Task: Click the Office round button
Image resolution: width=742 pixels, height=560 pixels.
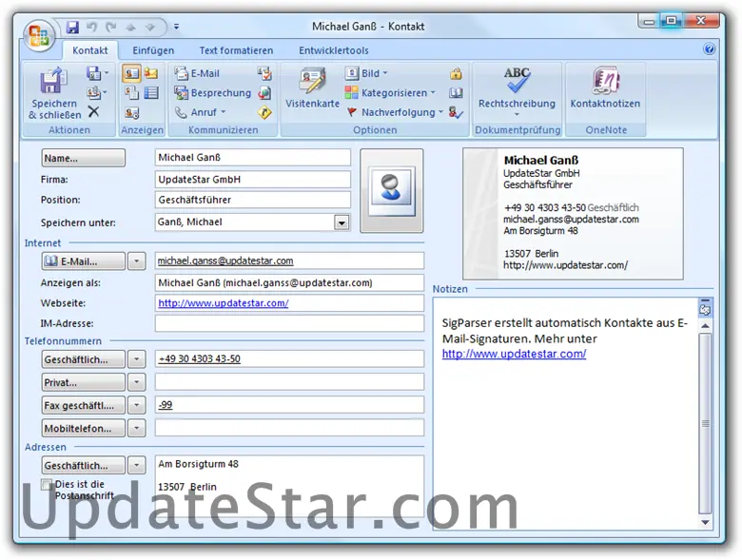Action: pyautogui.click(x=39, y=36)
